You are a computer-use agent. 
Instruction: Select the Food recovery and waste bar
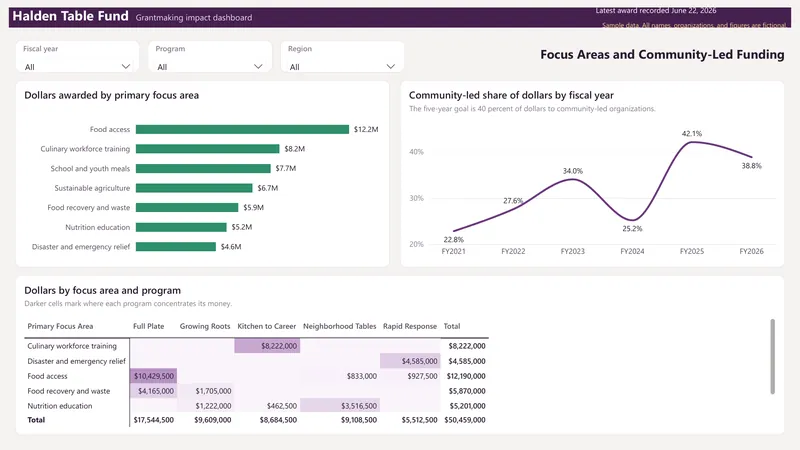click(187, 208)
